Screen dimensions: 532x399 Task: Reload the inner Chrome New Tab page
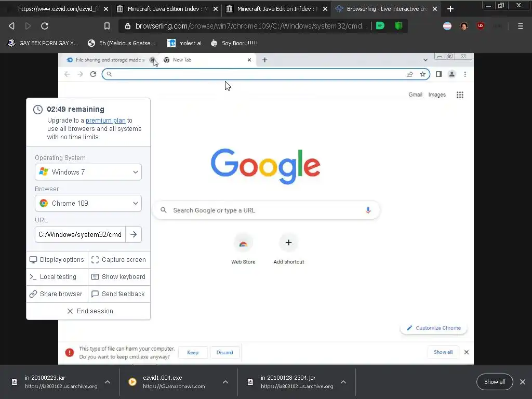tap(93, 74)
